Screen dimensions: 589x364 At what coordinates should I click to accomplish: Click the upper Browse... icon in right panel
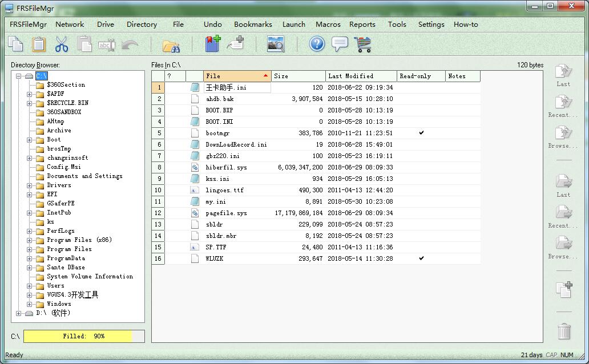pos(563,132)
